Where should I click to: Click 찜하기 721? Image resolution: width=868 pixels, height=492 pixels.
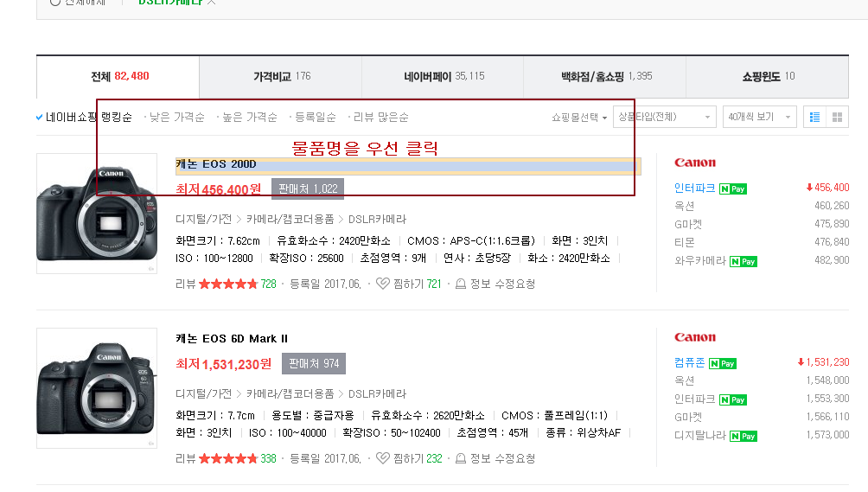pyautogui.click(x=418, y=284)
